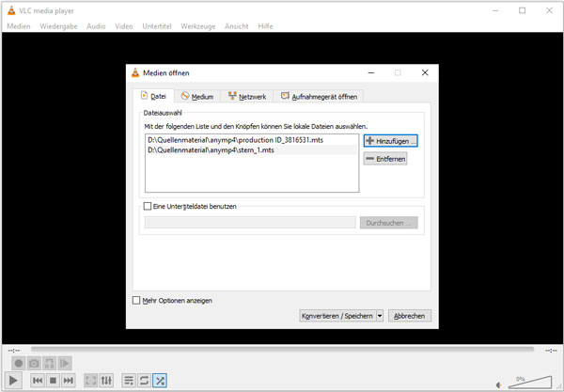Click the disabled Durchsuchen button

click(x=389, y=223)
